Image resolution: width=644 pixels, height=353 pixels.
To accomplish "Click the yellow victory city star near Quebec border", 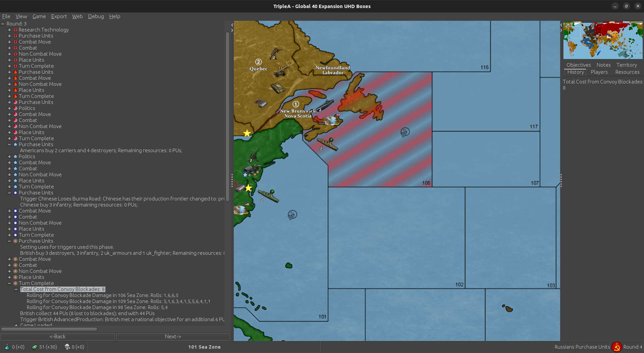I will click(x=247, y=133).
